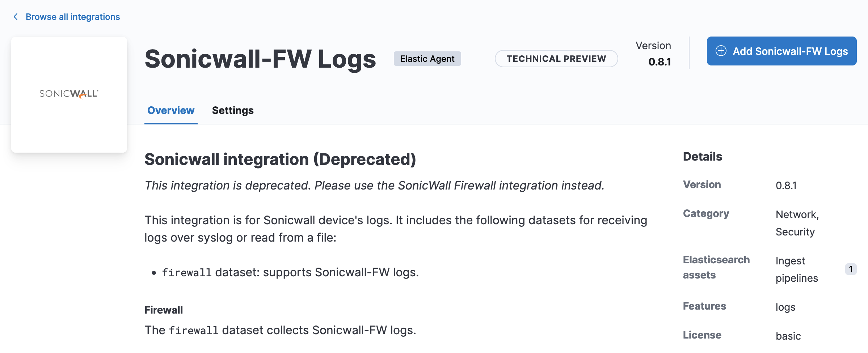Click the back chevron arrow icon
Viewport: 868px width, 353px height.
point(16,17)
